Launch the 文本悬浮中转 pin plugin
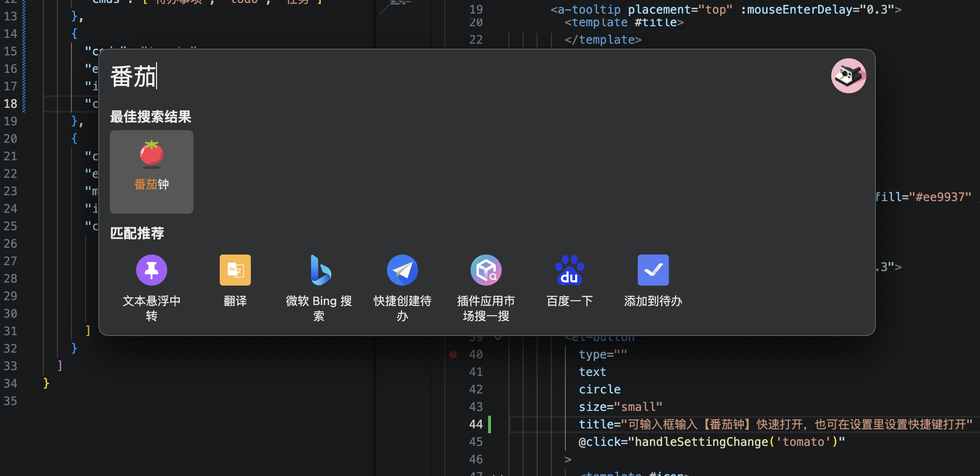 click(x=151, y=271)
